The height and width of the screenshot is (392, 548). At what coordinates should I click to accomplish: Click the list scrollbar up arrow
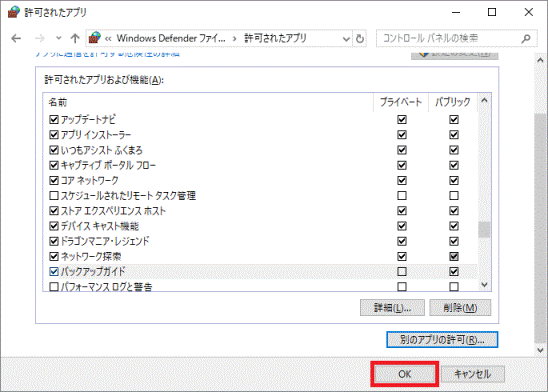[484, 101]
